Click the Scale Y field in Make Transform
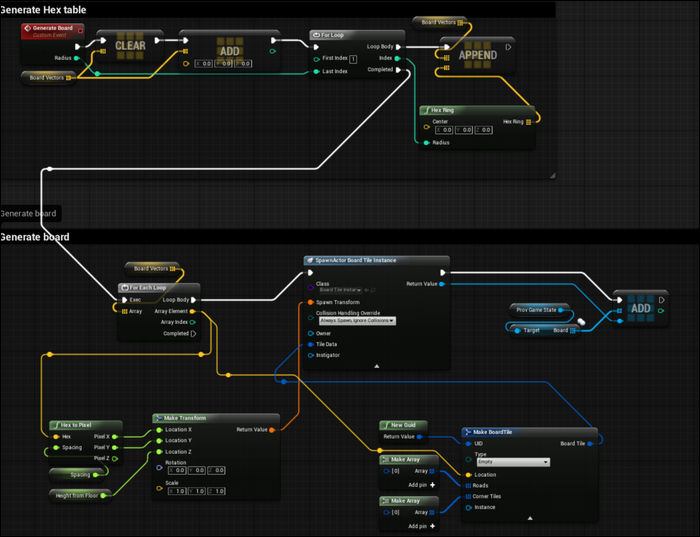This screenshot has height=537, width=700. [x=196, y=491]
